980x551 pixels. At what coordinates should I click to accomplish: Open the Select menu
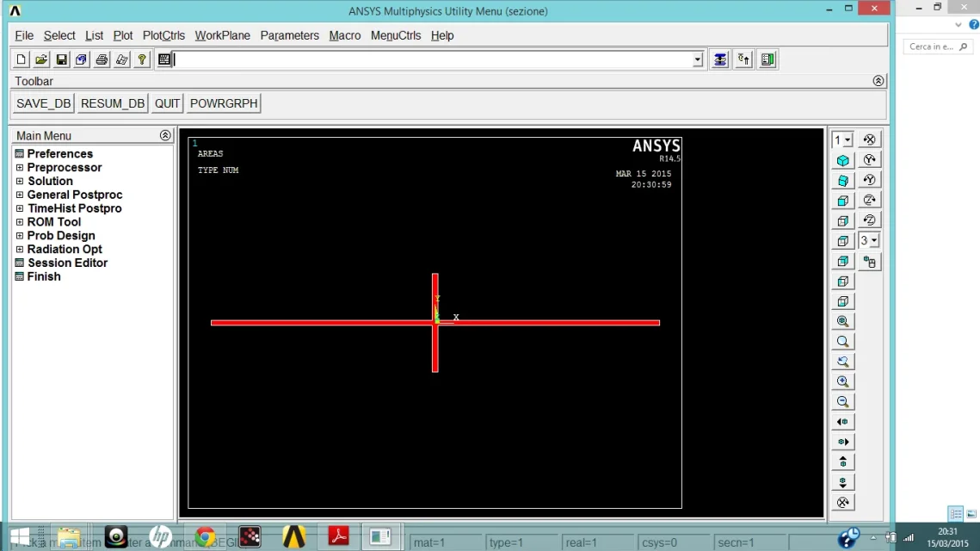tap(59, 35)
